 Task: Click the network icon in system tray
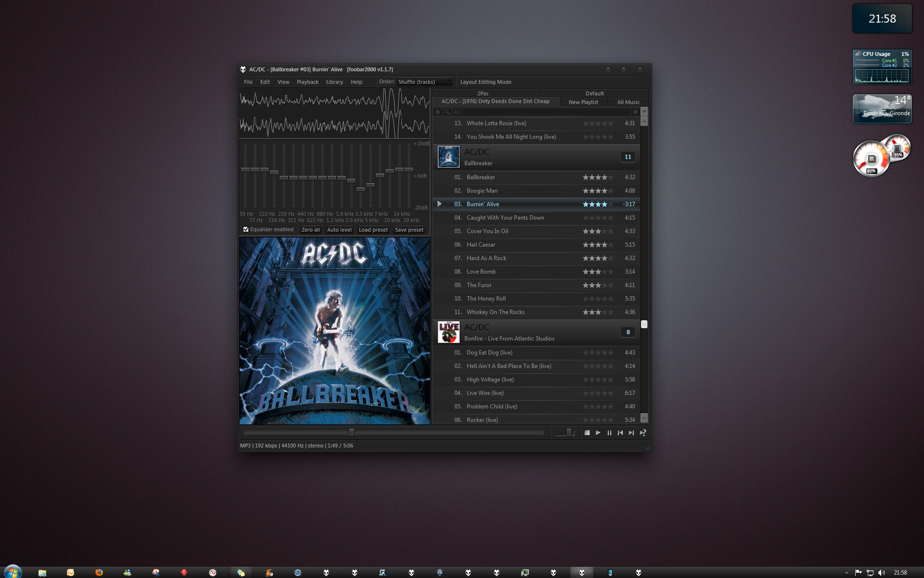point(870,573)
